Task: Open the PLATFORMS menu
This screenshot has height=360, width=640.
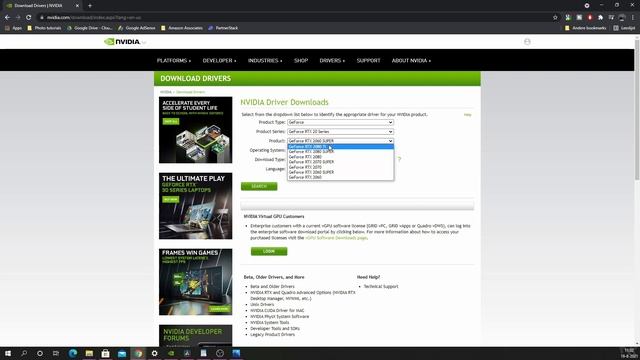Action: (174, 60)
